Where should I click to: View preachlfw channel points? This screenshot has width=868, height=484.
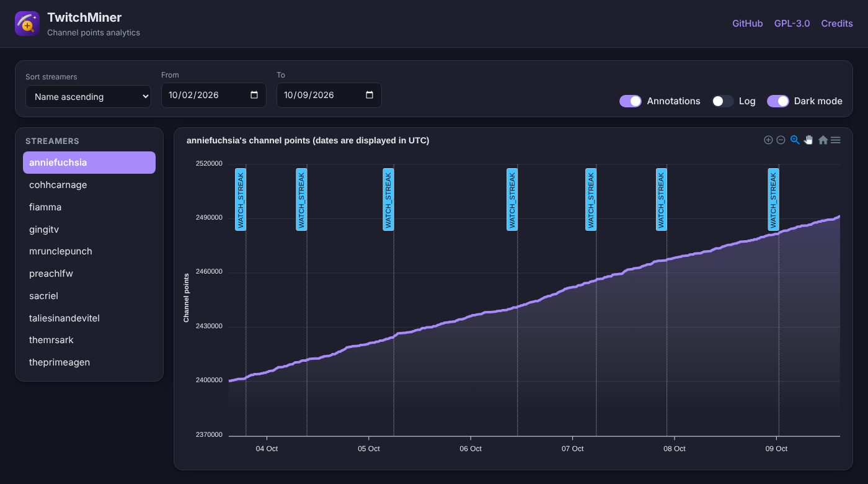pos(89,274)
